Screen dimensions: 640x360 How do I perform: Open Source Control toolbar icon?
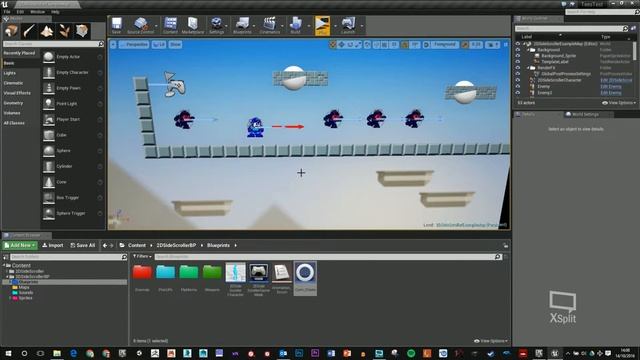(140, 25)
